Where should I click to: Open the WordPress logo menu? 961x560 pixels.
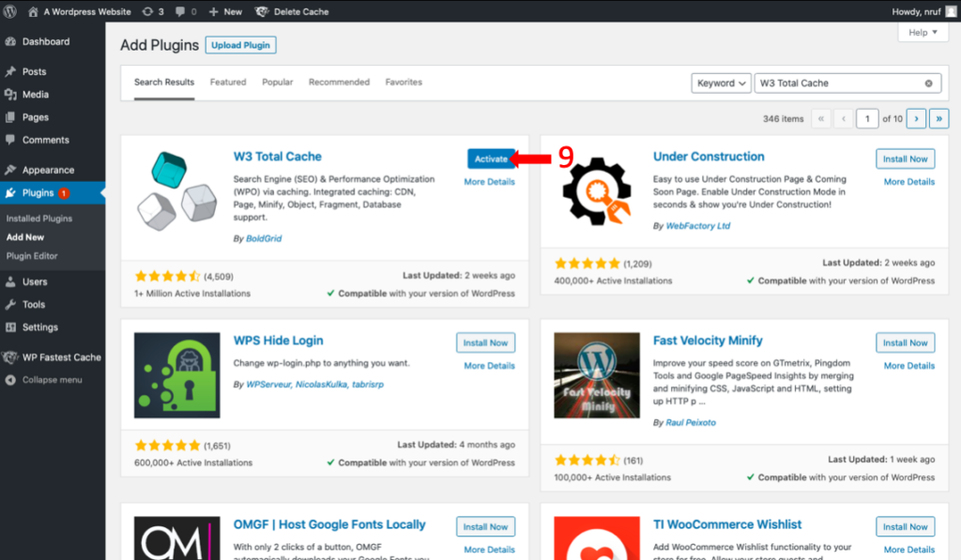pyautogui.click(x=11, y=11)
